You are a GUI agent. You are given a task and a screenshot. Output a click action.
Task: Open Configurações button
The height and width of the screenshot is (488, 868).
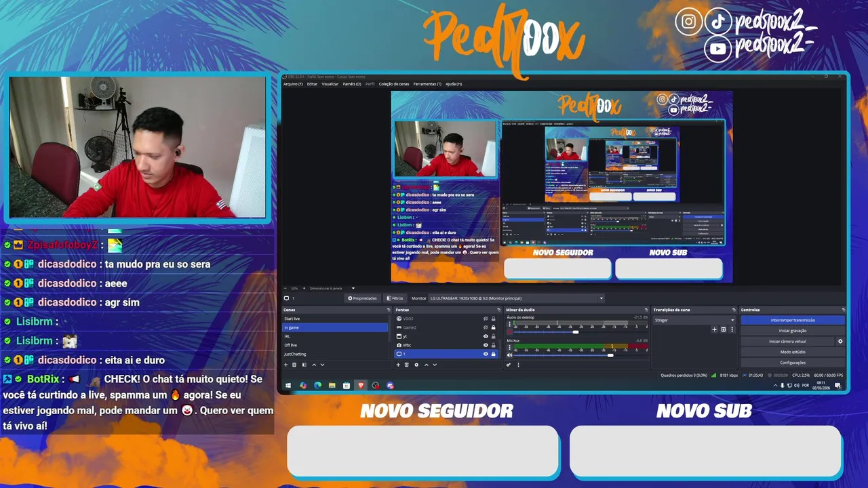(x=793, y=363)
